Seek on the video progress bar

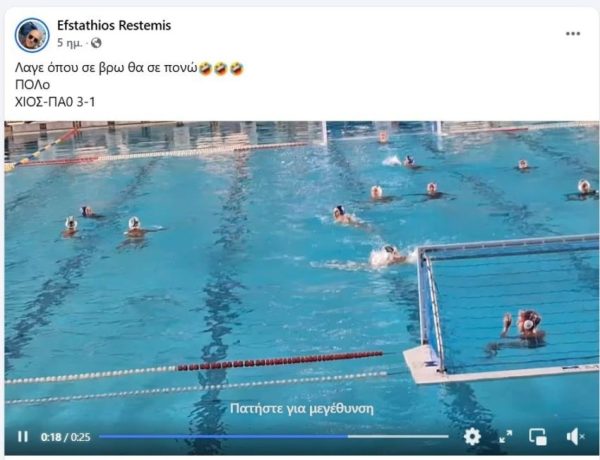pyautogui.click(x=274, y=436)
